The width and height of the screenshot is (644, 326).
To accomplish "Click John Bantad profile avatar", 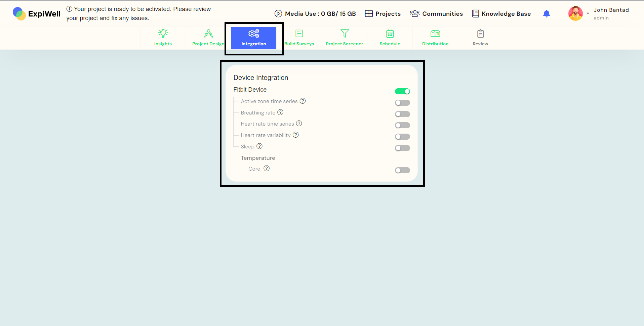I will 575,13.
